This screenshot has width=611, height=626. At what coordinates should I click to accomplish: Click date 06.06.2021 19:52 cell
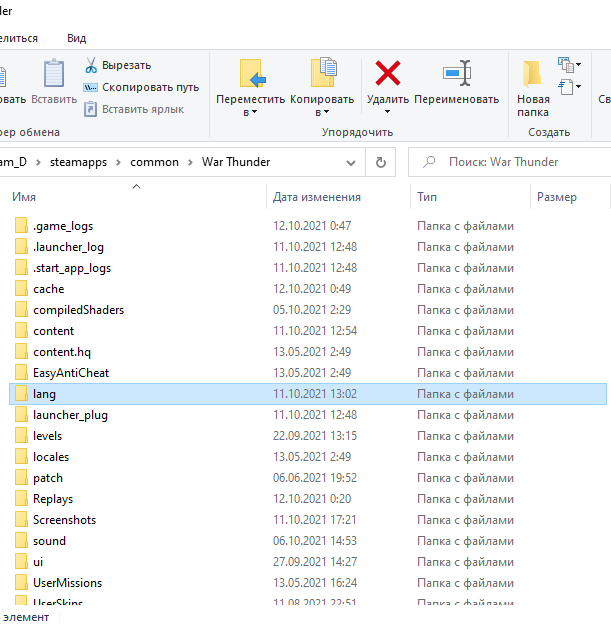pyautogui.click(x=315, y=477)
